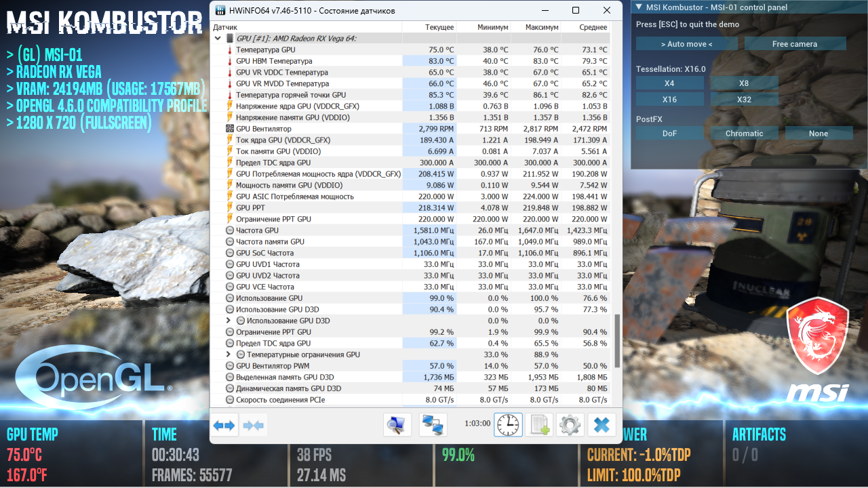
Task: Toggle Auto move in Kombustor control panel
Action: [687, 44]
